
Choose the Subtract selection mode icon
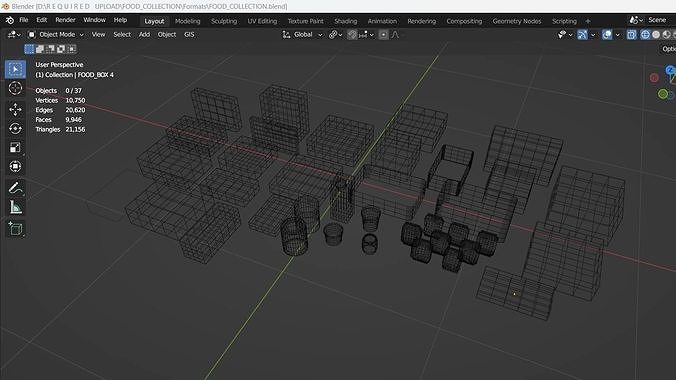coord(50,49)
